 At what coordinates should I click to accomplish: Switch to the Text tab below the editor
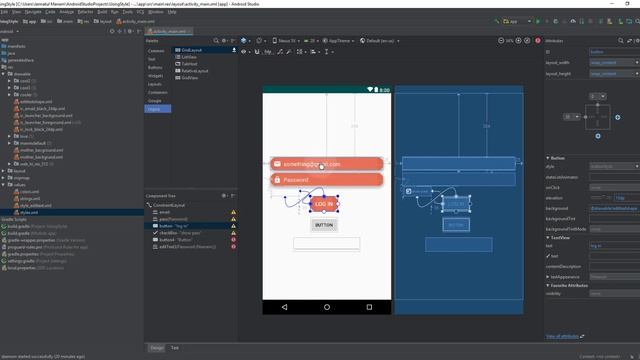coord(175,348)
